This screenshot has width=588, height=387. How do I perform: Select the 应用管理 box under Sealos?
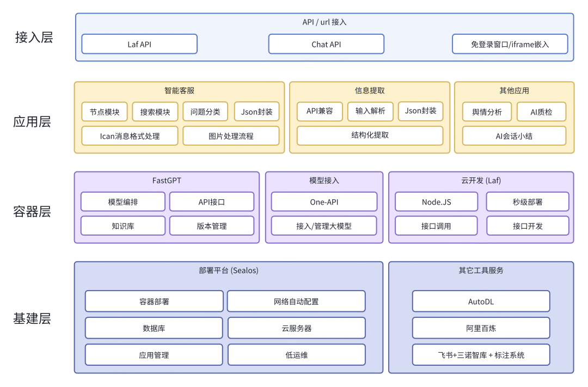click(x=154, y=355)
